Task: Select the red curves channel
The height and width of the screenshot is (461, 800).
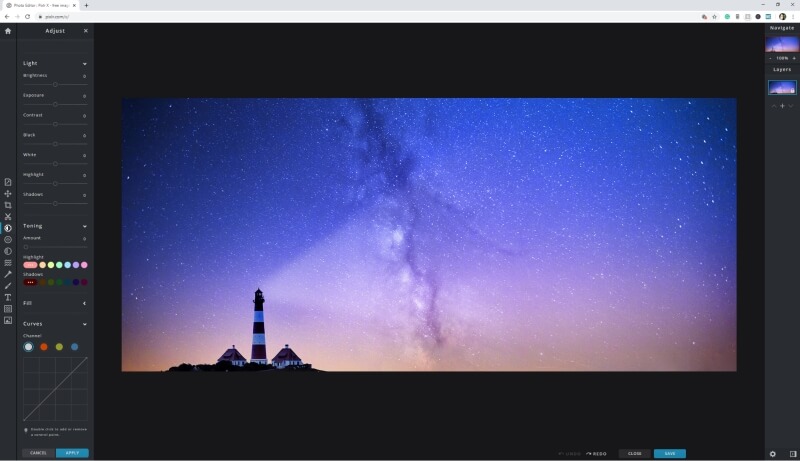Action: (44, 347)
